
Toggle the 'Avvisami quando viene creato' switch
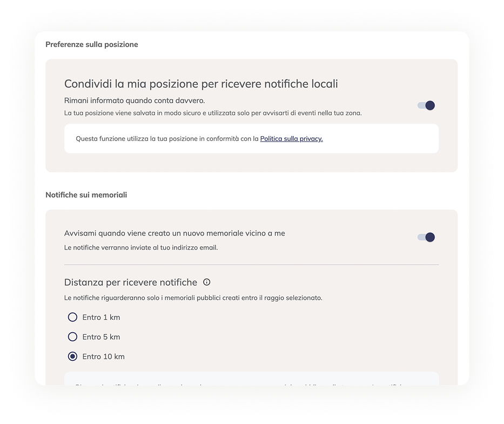pyautogui.click(x=426, y=237)
